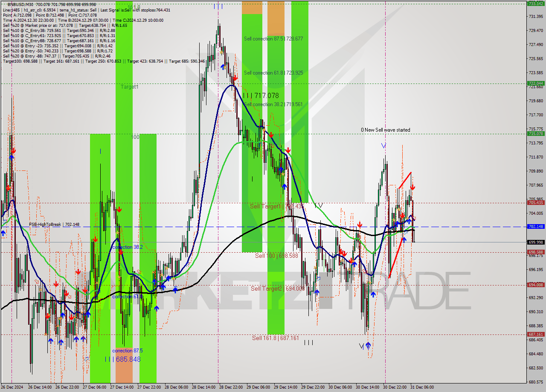Click the 731.395 price axis value
The width and height of the screenshot is (546, 392).
pos(536,16)
